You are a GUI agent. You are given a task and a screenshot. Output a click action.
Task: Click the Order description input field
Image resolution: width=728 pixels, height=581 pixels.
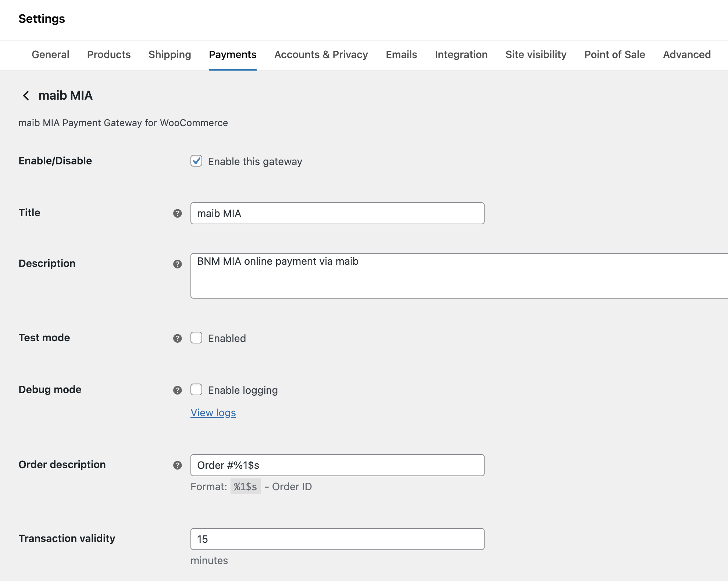(337, 465)
